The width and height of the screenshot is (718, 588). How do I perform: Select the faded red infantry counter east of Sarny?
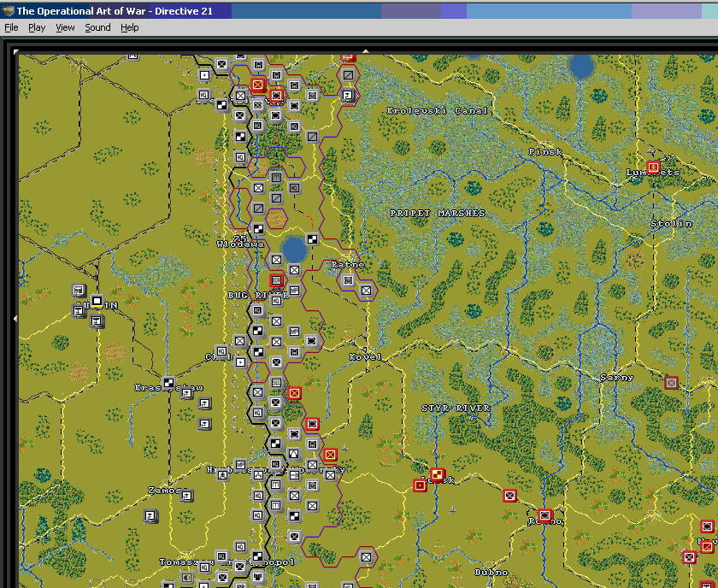tap(671, 382)
